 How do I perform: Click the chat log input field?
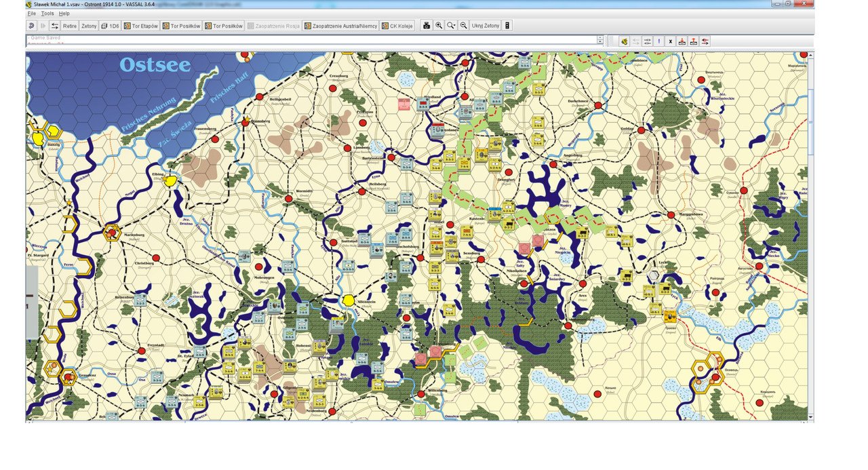tap(311, 40)
